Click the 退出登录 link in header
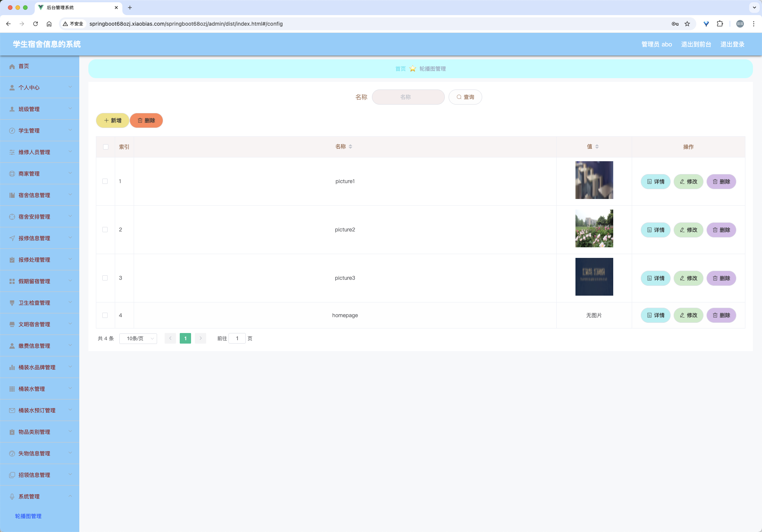 [732, 45]
